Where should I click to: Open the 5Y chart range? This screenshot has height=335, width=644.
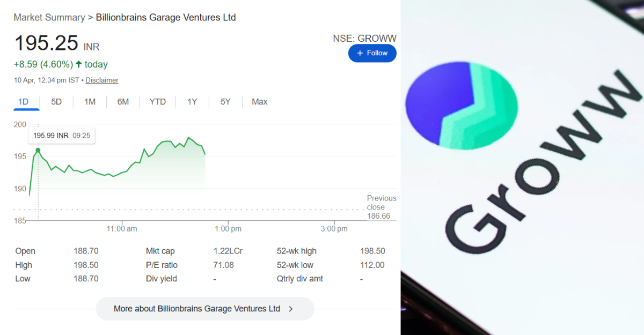pos(225,102)
